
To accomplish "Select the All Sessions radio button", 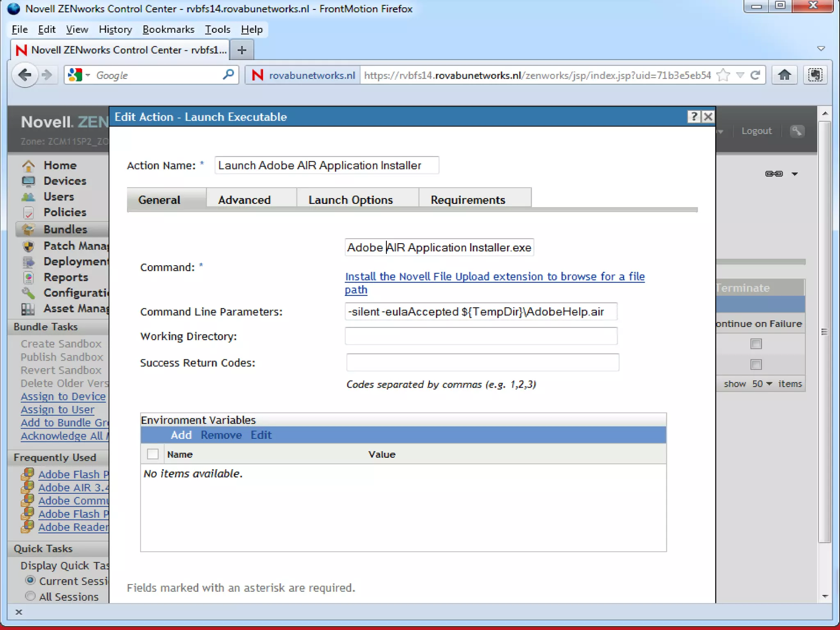I will point(30,596).
